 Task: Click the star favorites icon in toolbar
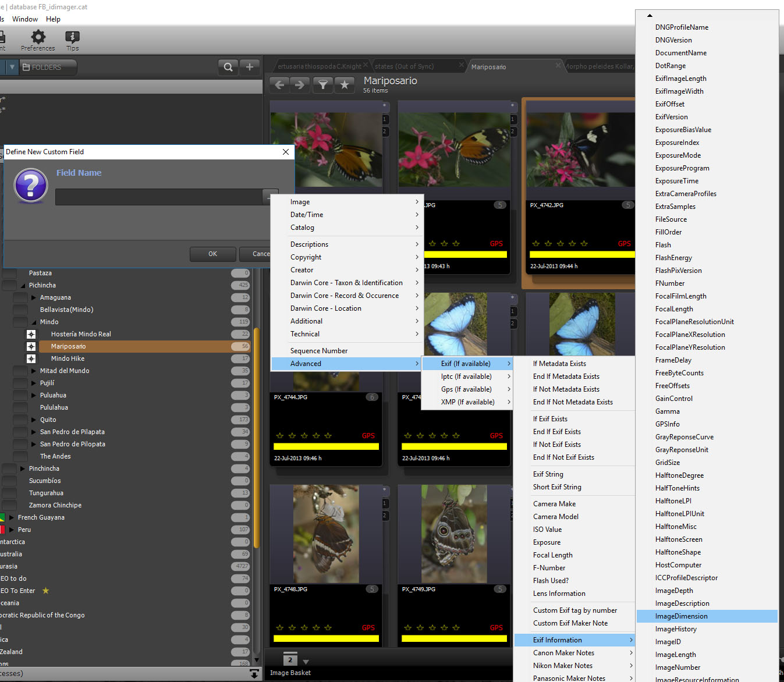point(345,85)
